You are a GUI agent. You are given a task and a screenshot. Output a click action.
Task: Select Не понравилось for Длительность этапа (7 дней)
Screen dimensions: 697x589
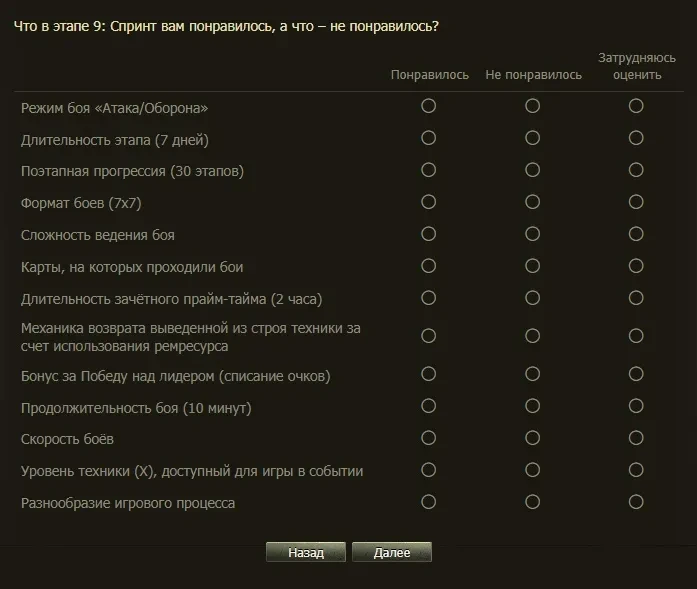tap(533, 138)
